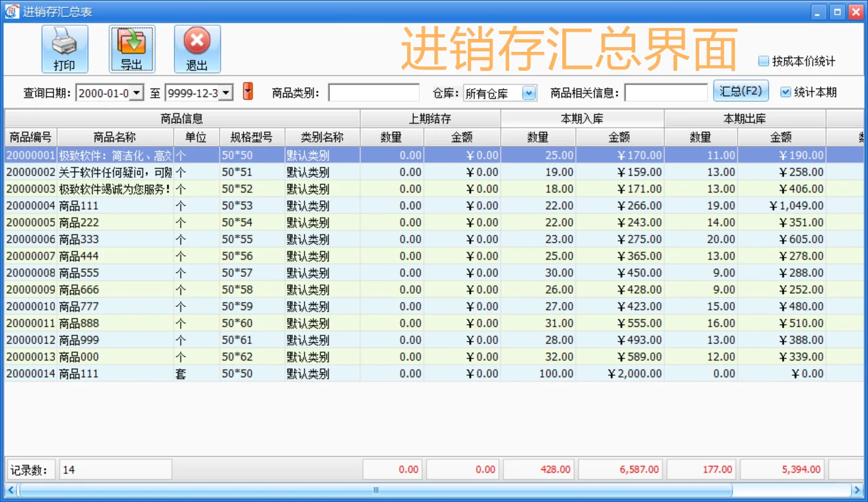868x502 pixels.
Task: Click inside the 商品相关信息 input field
Action: [666, 92]
